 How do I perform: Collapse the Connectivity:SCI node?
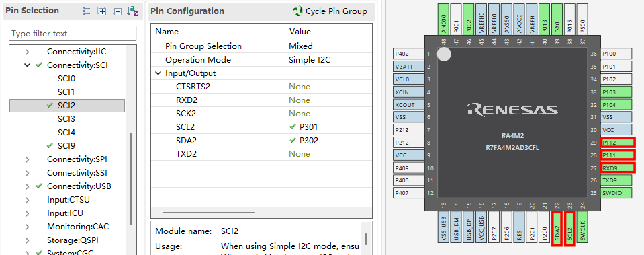(x=27, y=65)
